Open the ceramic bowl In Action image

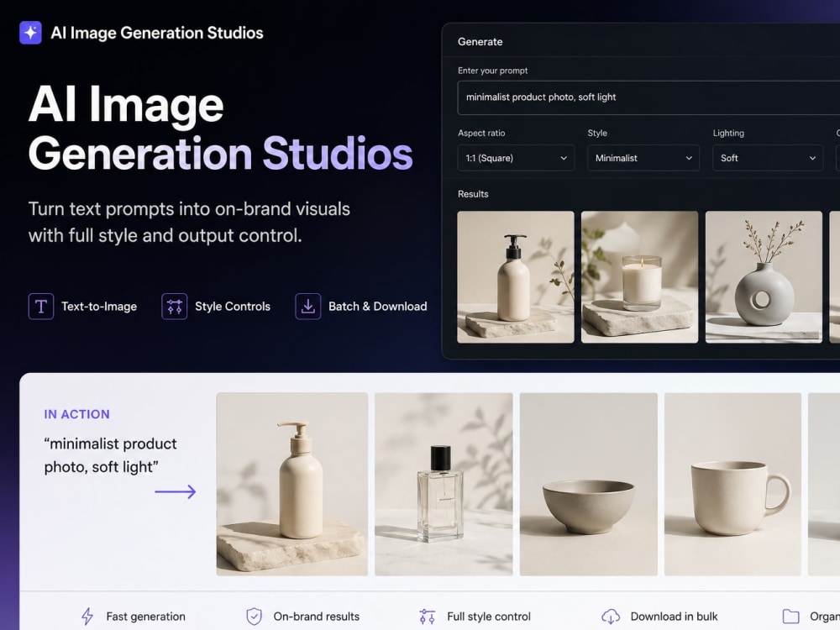click(588, 485)
